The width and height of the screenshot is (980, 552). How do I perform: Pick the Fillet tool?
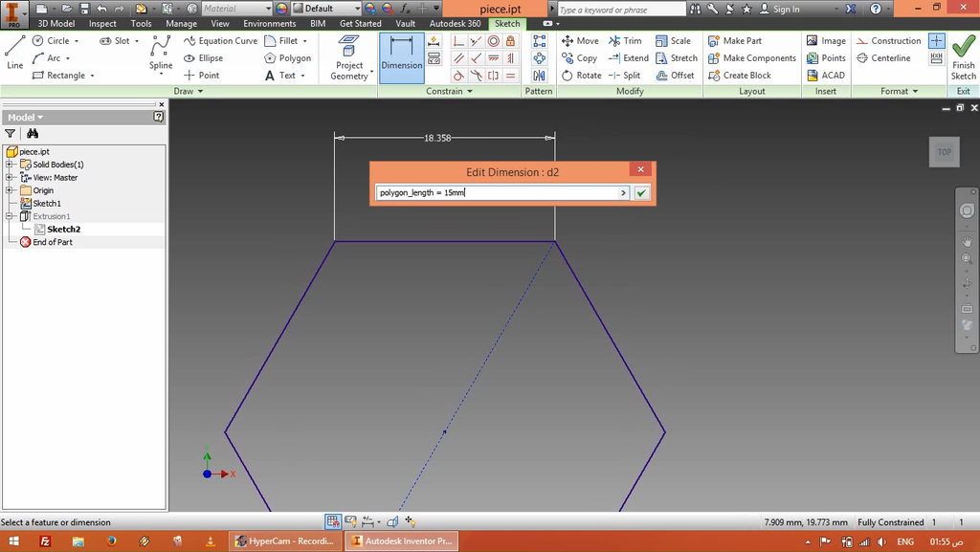(281, 40)
